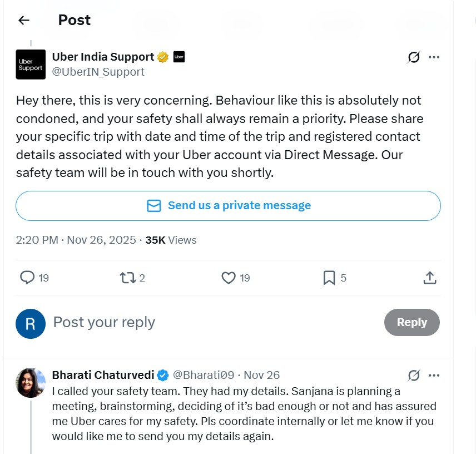Screen dimensions: 476x454
Task: Bookmark the Uber India Support post
Action: pos(329,278)
